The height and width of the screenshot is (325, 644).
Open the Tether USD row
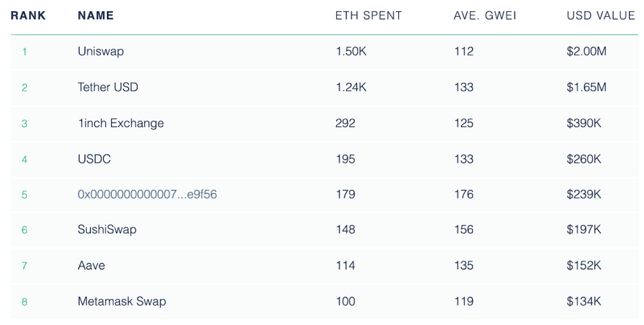pos(108,87)
